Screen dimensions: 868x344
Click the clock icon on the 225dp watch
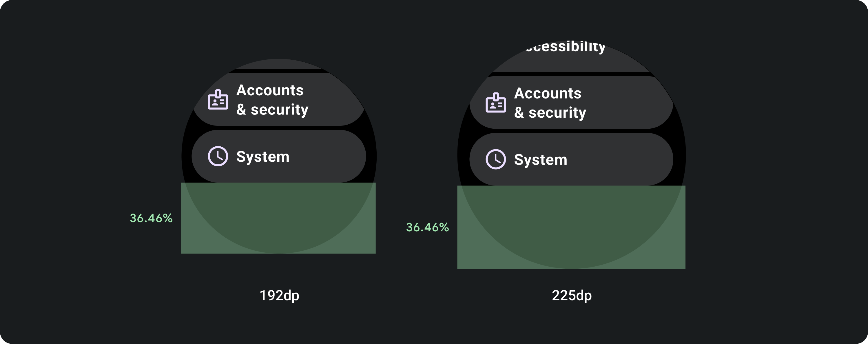pyautogui.click(x=496, y=159)
